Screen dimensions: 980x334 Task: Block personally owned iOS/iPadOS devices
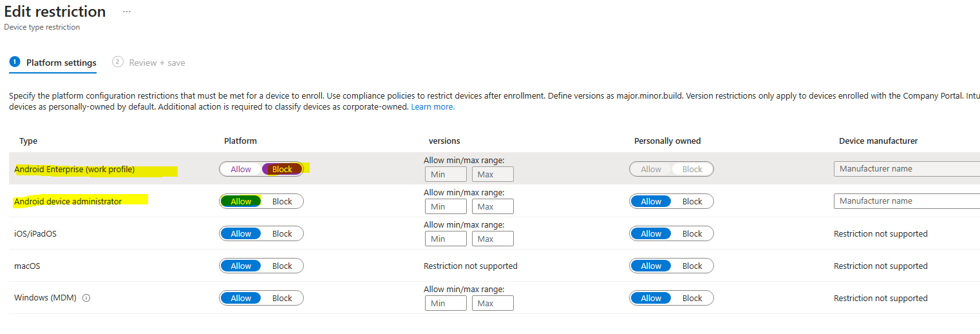(692, 233)
